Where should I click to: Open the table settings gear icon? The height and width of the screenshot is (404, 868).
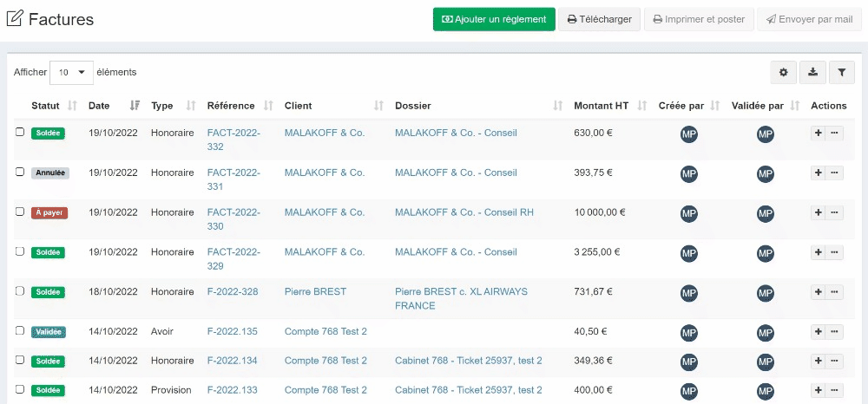[783, 73]
